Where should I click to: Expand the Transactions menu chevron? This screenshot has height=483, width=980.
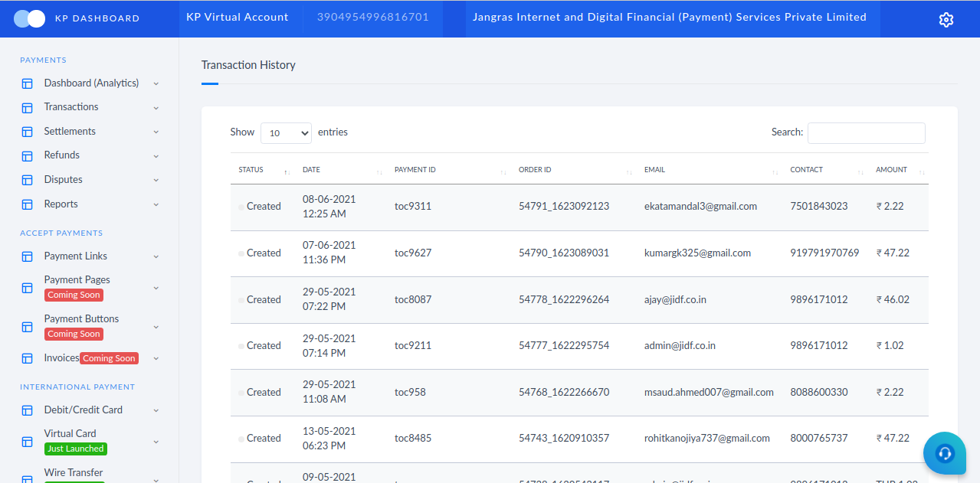click(x=156, y=108)
